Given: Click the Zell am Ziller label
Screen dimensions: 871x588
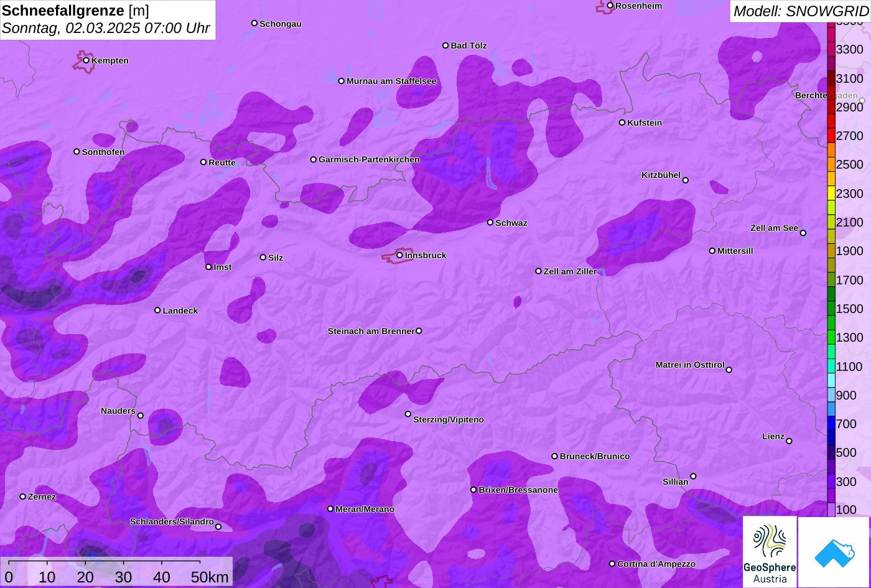Looking at the screenshot, I should (570, 272).
